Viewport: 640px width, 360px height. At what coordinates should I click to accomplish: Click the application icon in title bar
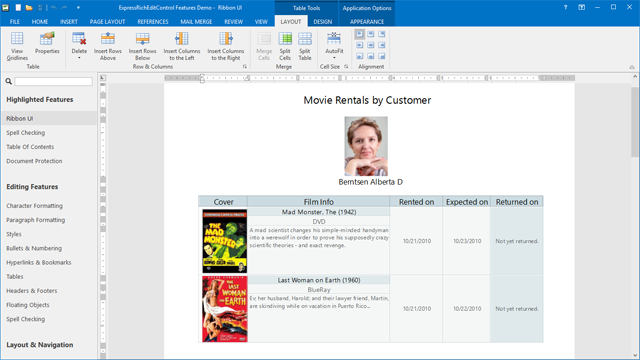pyautogui.click(x=6, y=8)
